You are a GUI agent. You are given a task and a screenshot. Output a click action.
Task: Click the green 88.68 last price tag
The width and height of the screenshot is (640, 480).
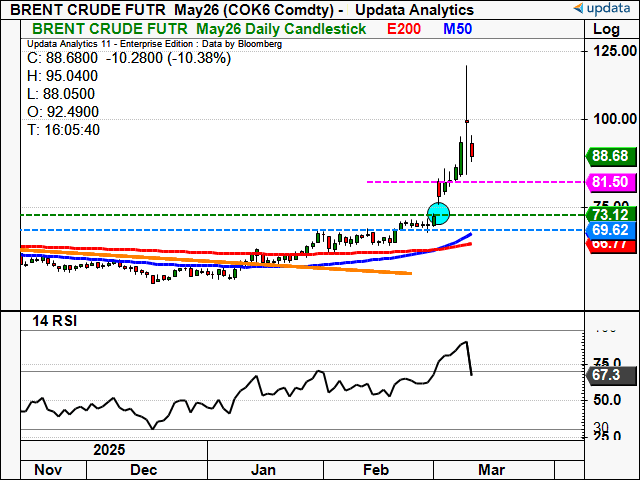(x=609, y=156)
